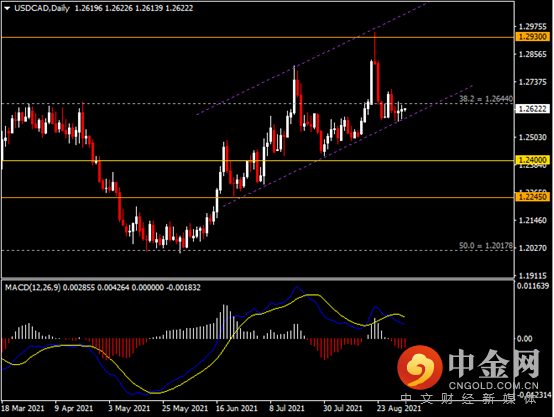554x417 pixels.
Task: Click the separator between chart and MACD
Action: point(258,279)
